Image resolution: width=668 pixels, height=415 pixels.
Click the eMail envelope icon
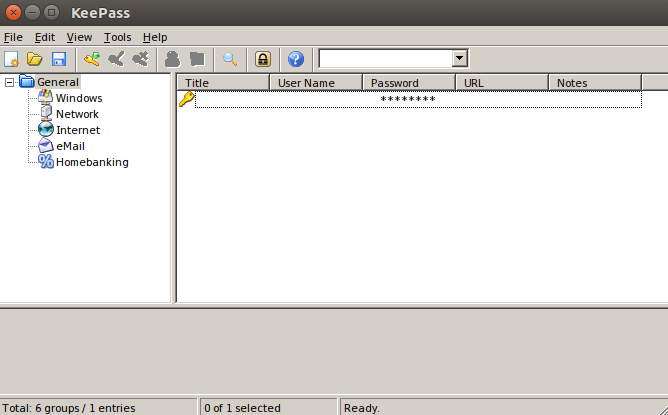[x=46, y=146]
